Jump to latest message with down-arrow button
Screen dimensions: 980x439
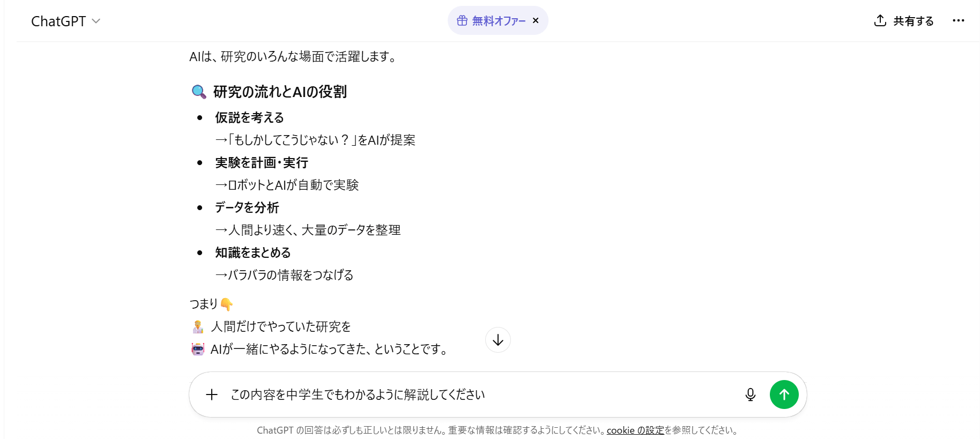pyautogui.click(x=498, y=340)
